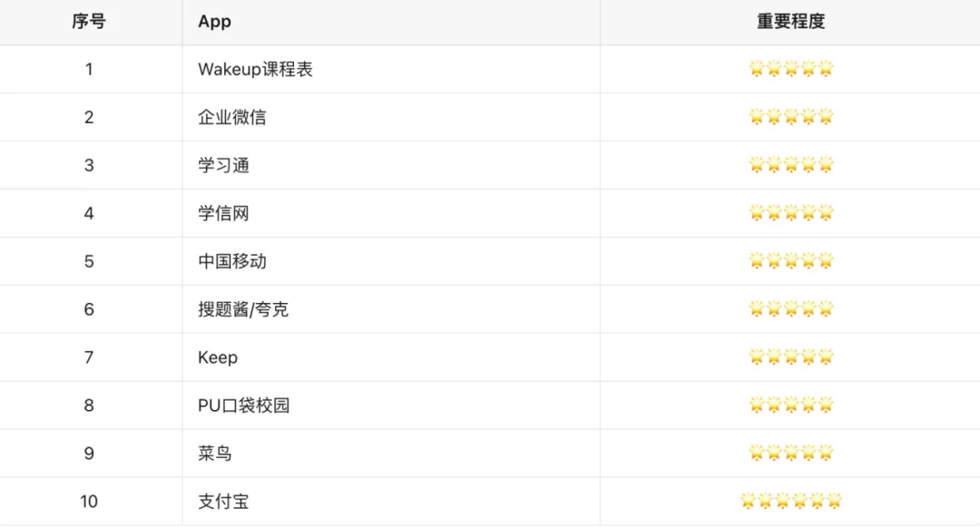
Task: Click the star rating for Wakeup课程表
Action: coord(790,69)
